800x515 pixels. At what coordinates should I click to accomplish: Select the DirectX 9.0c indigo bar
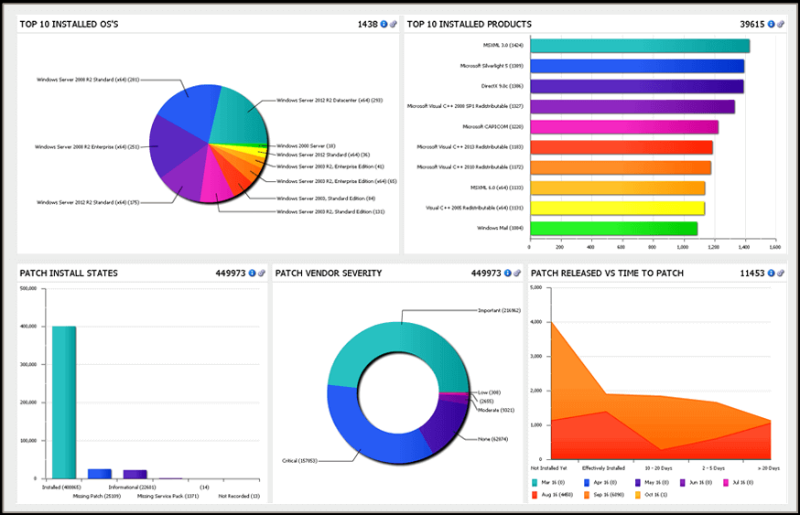(637, 86)
